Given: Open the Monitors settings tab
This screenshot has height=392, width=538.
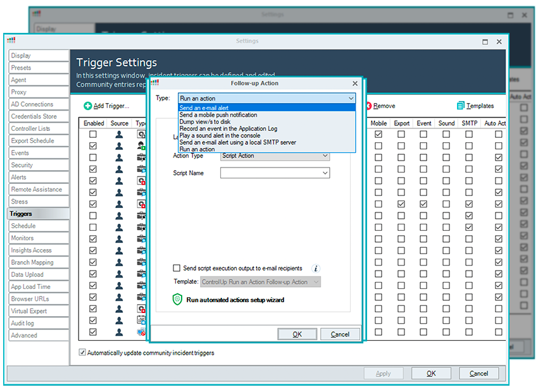Looking at the screenshot, I should coord(39,238).
